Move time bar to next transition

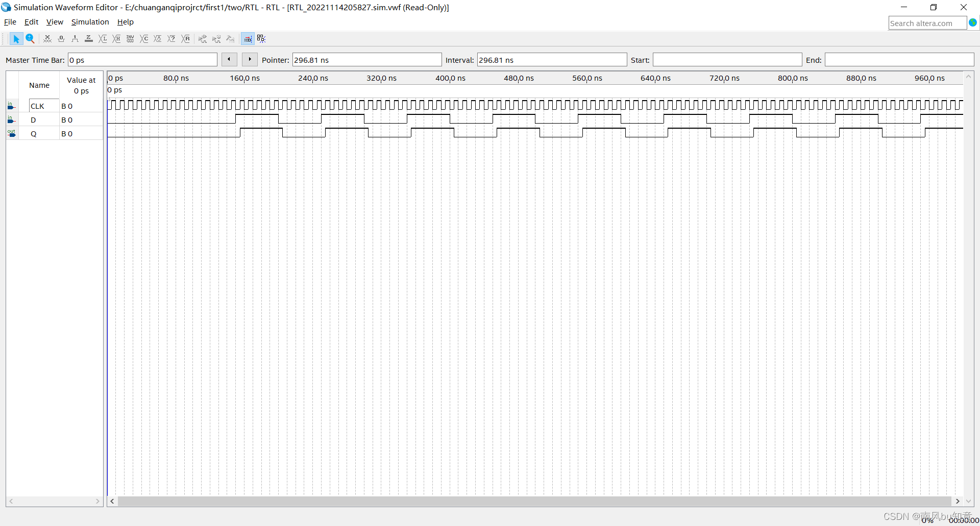point(250,60)
